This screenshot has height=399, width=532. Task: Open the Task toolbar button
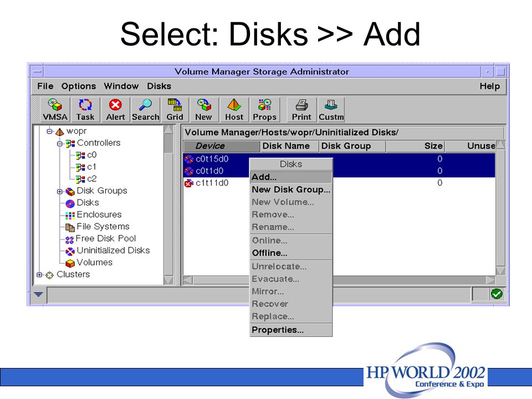(85, 109)
